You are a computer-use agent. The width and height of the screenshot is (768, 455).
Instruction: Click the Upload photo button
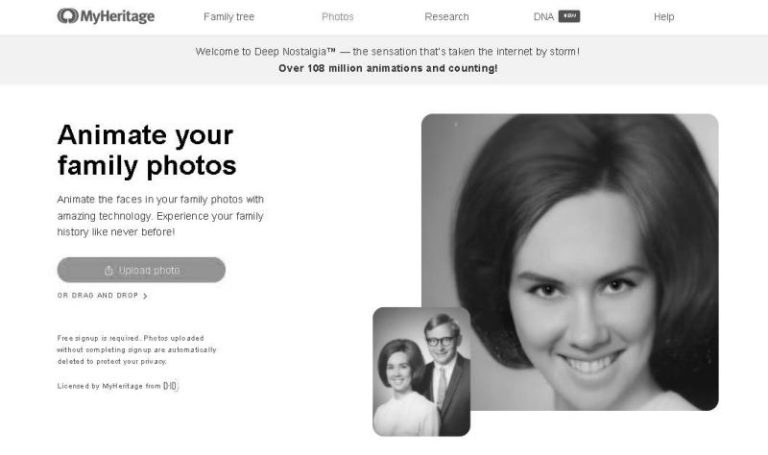coord(141,270)
